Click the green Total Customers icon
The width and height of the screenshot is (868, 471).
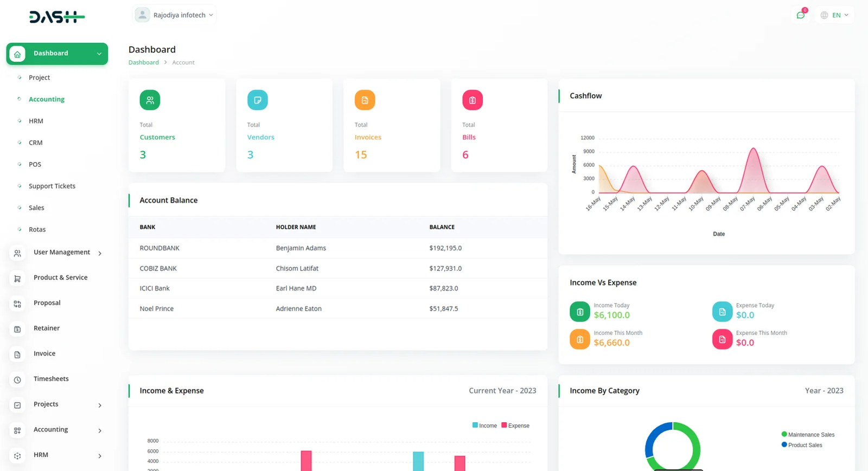150,100
